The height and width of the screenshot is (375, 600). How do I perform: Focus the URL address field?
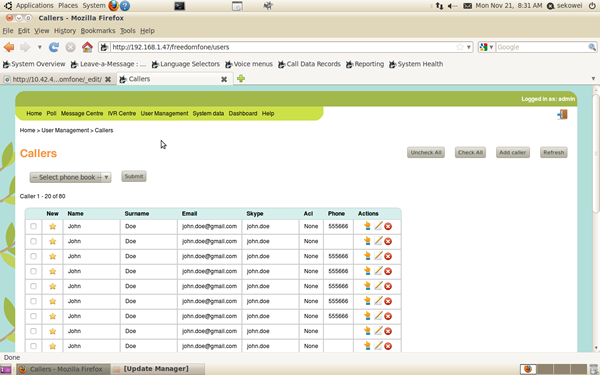(x=283, y=47)
